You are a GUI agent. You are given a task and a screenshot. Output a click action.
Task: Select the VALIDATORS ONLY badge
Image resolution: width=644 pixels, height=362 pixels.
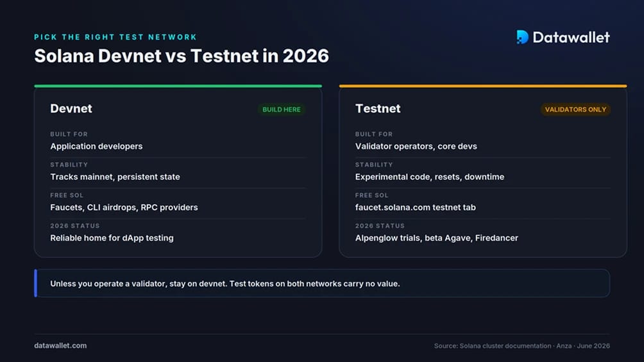click(x=575, y=110)
